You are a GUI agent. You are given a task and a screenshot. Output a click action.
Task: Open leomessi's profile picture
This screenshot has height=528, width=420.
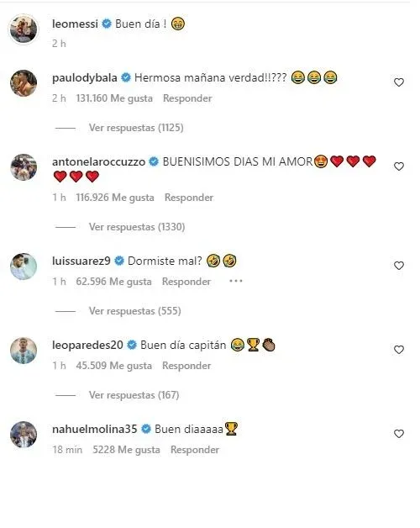24,29
